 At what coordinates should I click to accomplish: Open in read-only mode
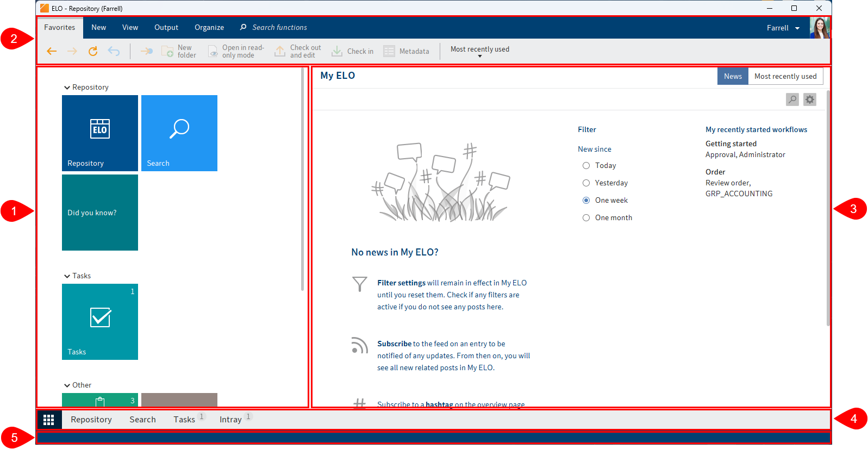pos(236,51)
